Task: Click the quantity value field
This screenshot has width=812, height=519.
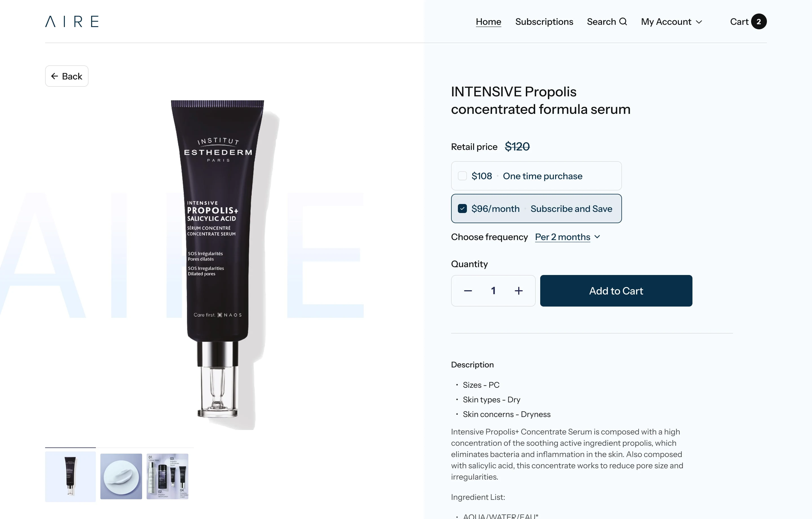Action: coord(493,291)
